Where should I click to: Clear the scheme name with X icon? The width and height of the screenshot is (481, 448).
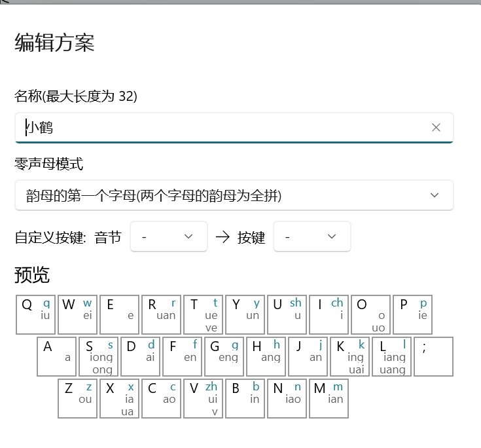point(436,128)
